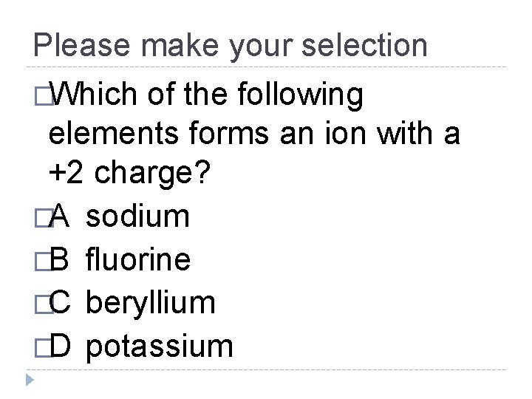Select the answer 'sodium'
Viewport: 532px width, 399px height.
(137, 216)
